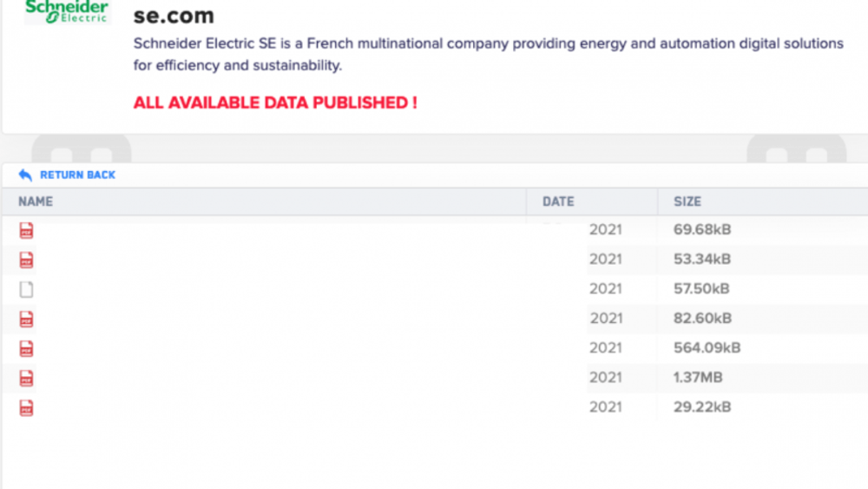
Task: Open the PDF icon for the 82.60kB file
Action: tap(26, 319)
